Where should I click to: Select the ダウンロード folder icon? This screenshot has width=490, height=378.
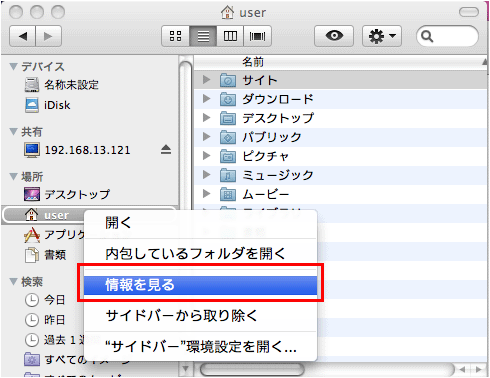tap(228, 99)
